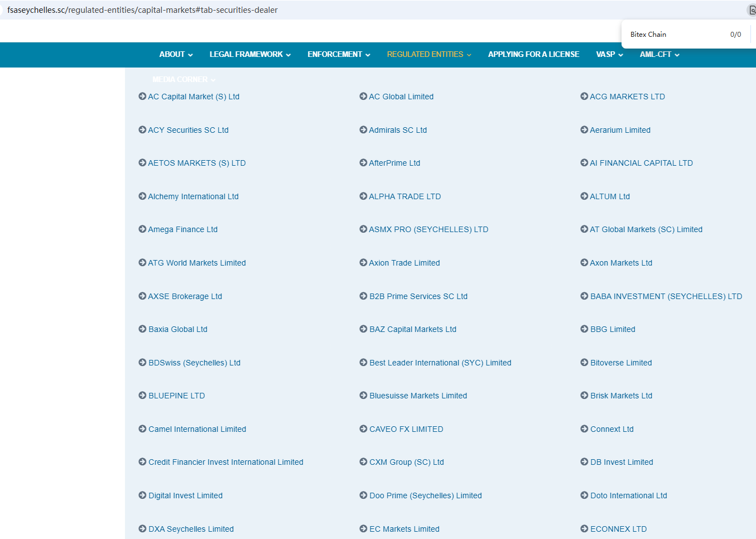This screenshot has height=539, width=756.
Task: Expand the REGULATED ENTITIES dropdown menu
Action: pos(429,54)
